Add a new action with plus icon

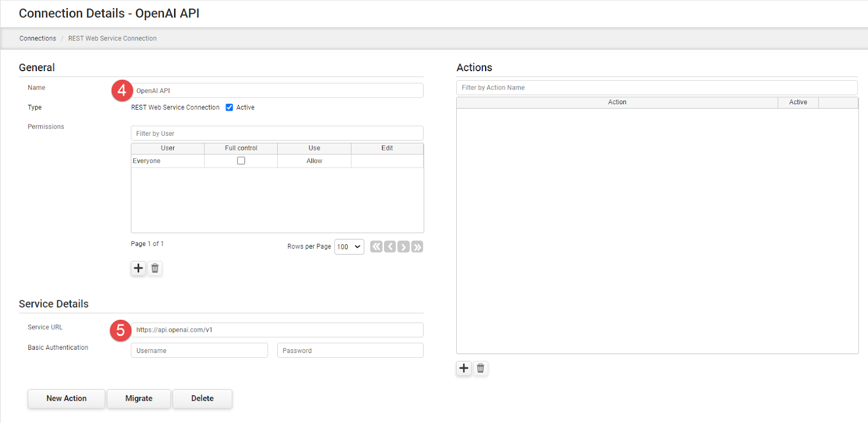click(x=464, y=368)
